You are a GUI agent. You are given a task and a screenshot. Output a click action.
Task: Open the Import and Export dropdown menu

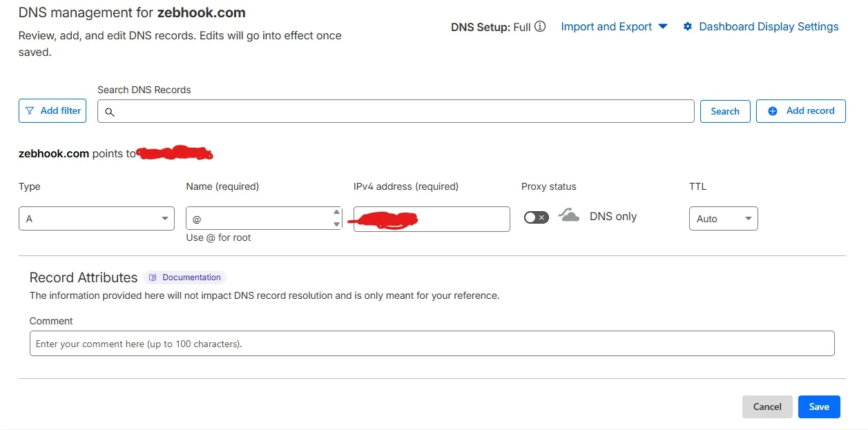613,27
